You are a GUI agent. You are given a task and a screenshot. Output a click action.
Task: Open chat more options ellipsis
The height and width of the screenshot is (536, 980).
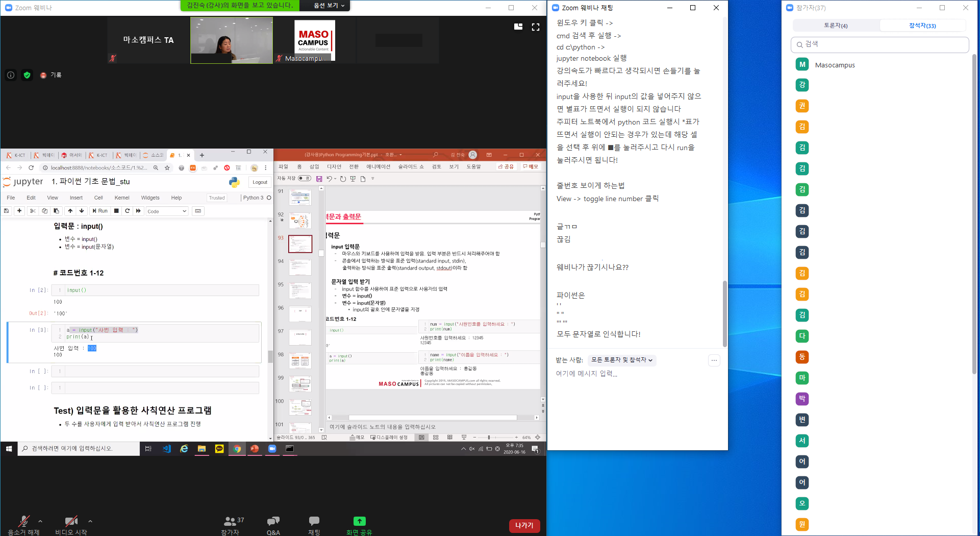[714, 360]
